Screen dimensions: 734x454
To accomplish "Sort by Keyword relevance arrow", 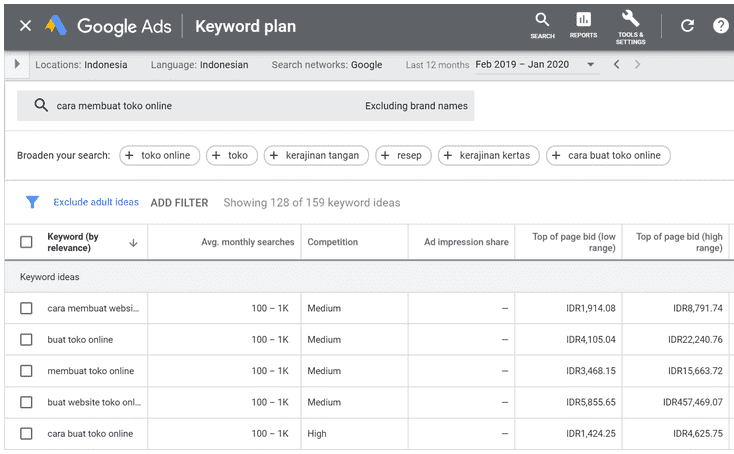I will [x=133, y=243].
